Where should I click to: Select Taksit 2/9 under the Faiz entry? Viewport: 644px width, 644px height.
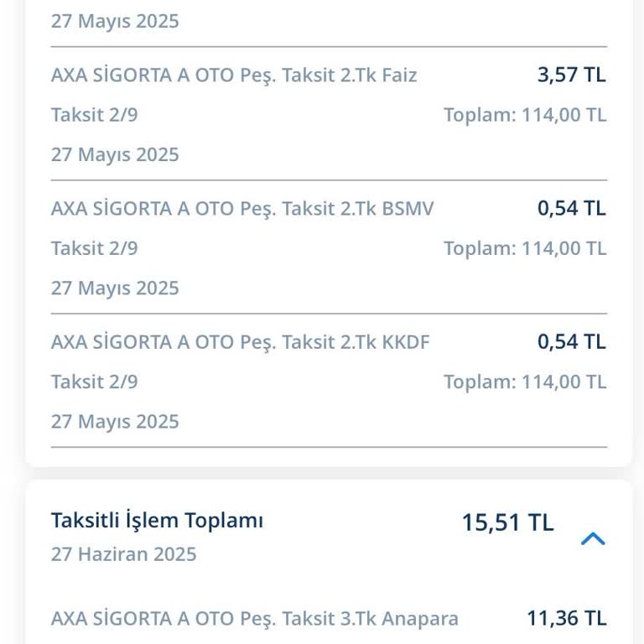coord(94,115)
